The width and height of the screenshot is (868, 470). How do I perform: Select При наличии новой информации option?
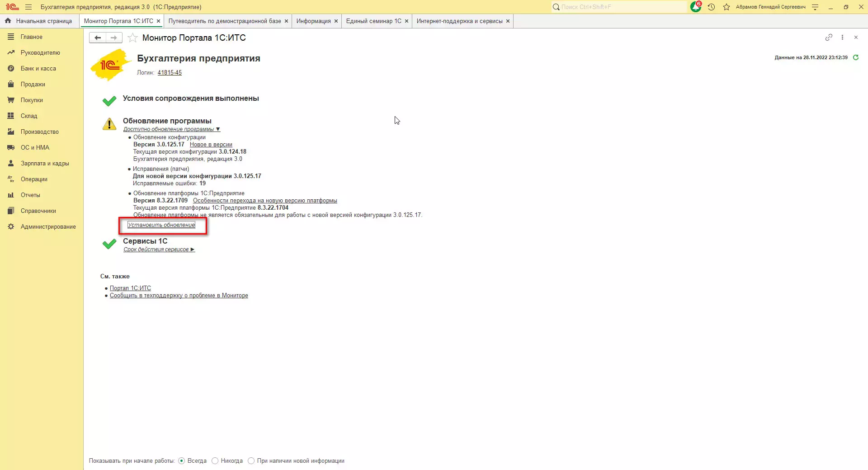[x=251, y=461]
